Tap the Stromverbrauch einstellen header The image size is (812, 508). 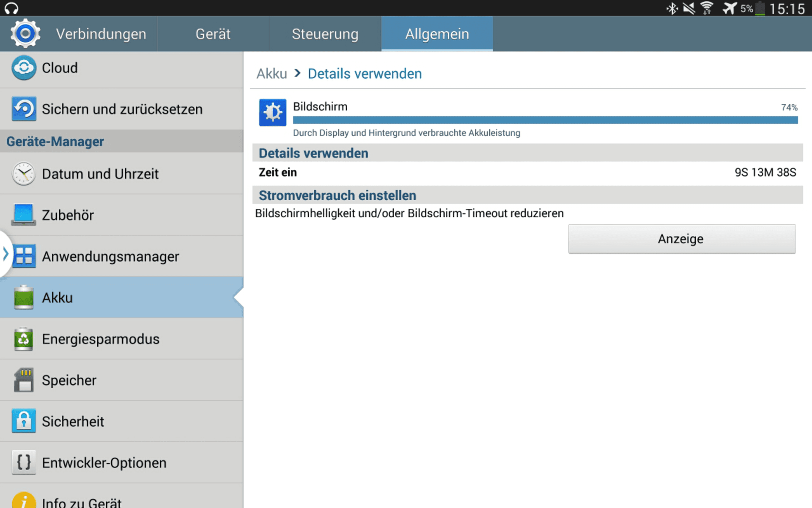(528, 195)
